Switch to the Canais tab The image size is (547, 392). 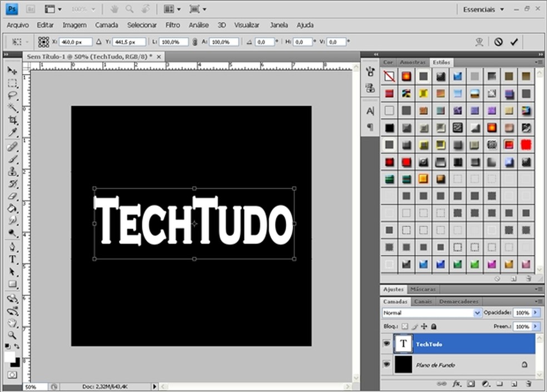[x=423, y=301]
